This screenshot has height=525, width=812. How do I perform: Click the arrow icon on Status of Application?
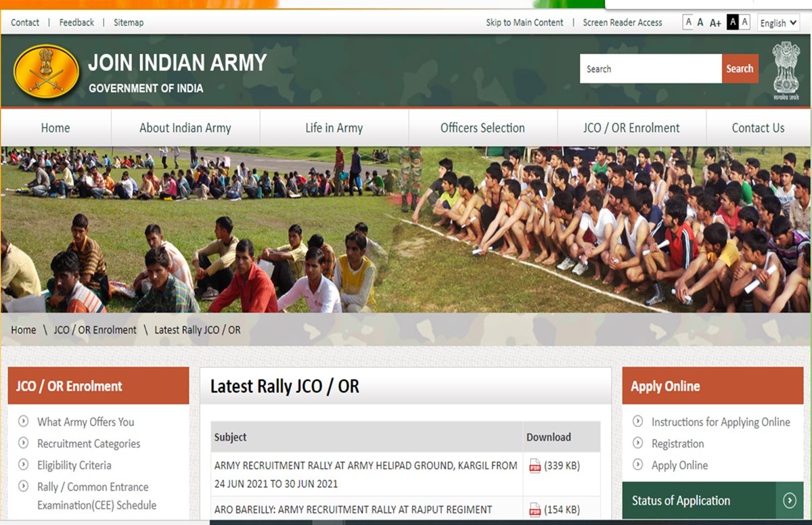789,501
